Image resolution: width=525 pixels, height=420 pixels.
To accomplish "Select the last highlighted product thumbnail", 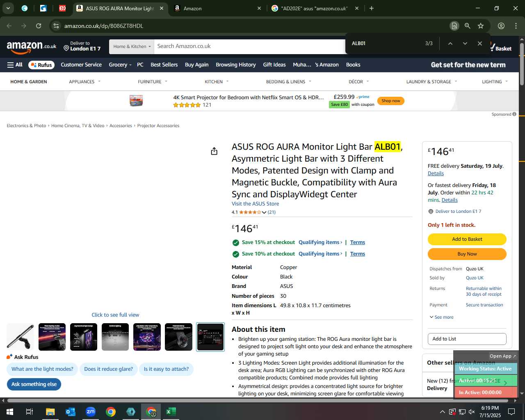I will pos(210,337).
